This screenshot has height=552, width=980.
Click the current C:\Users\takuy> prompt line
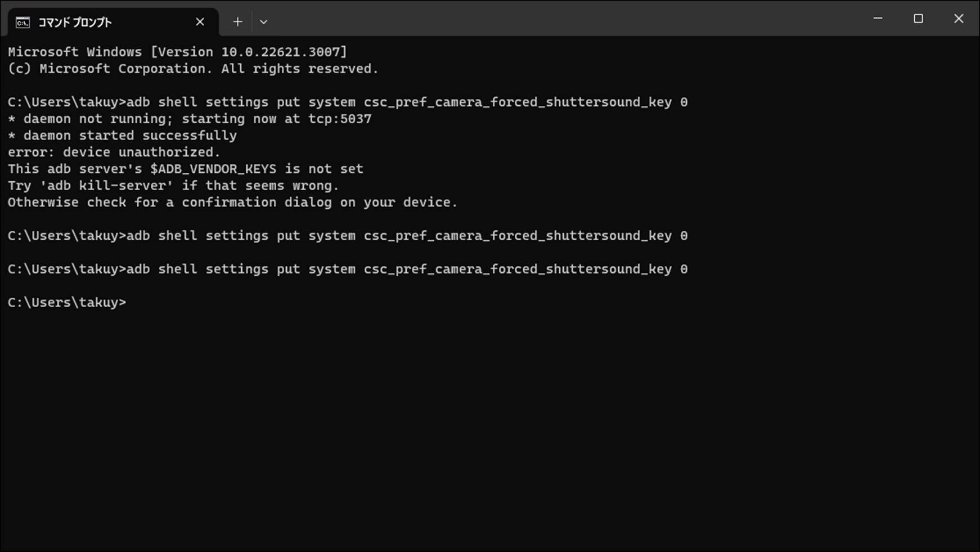coord(67,303)
